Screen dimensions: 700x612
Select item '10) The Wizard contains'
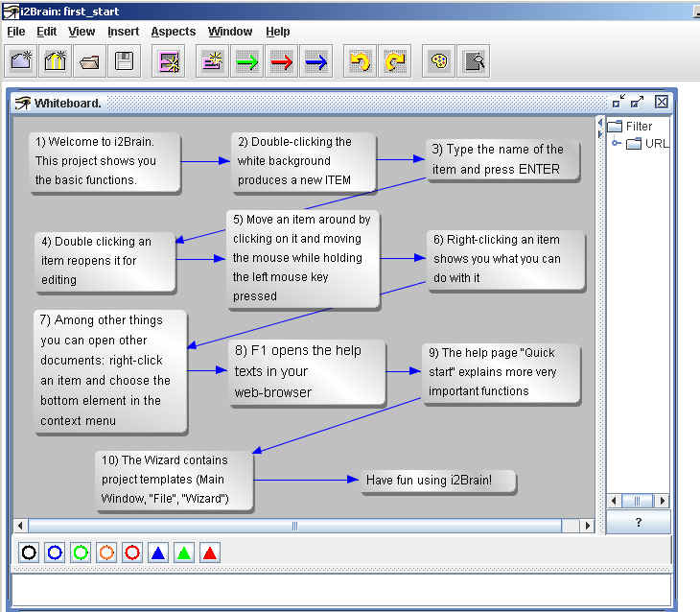pos(175,481)
